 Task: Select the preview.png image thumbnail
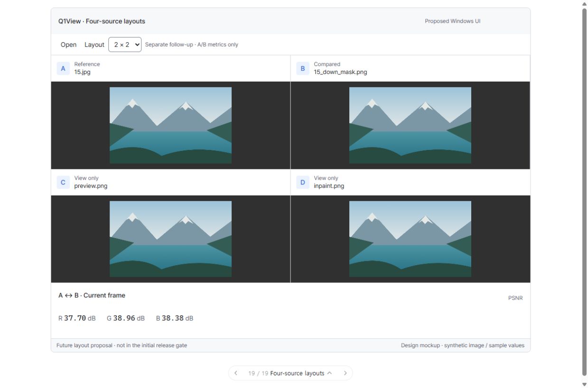click(170, 239)
